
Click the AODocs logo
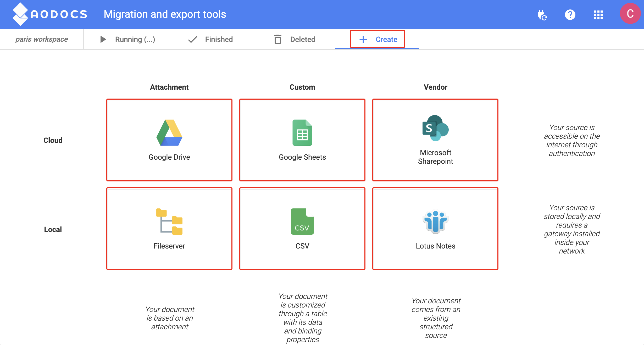(50, 14)
